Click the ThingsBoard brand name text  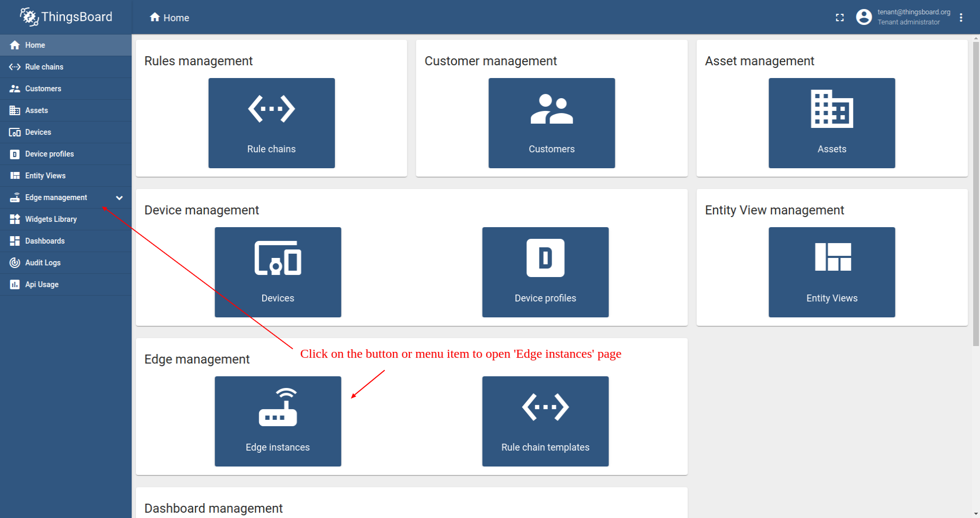pos(77,17)
